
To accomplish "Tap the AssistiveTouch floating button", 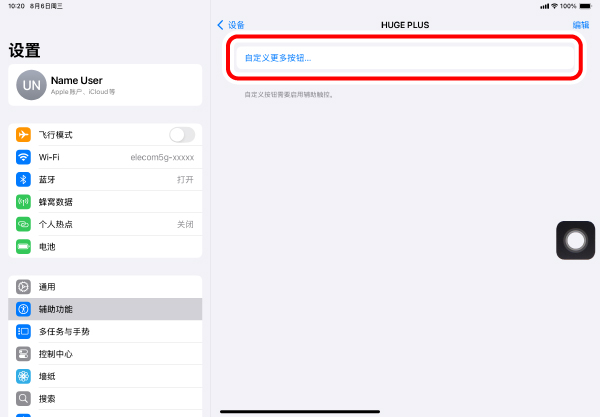I will [x=576, y=241].
